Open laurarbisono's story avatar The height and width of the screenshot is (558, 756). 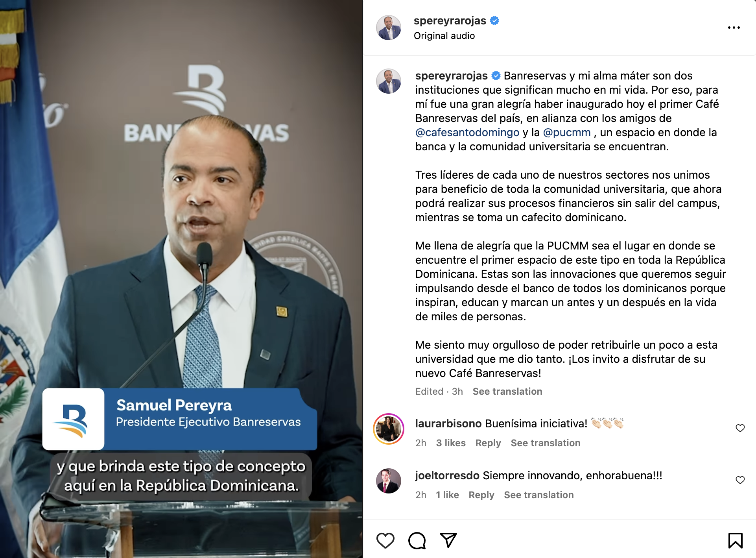coord(389,429)
